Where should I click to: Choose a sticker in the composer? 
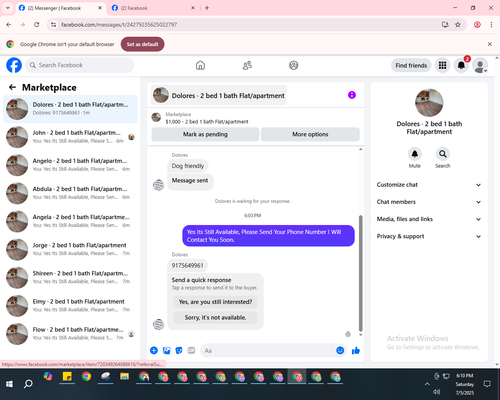[x=179, y=350]
